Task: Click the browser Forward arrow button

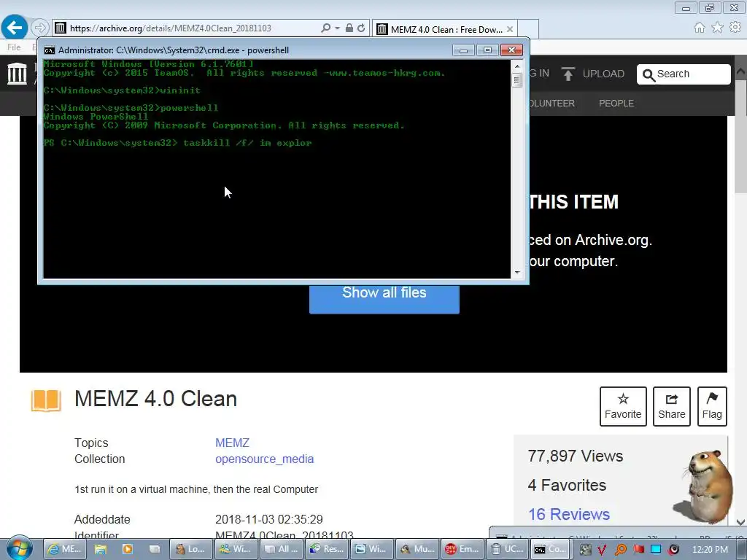Action: coord(40,28)
